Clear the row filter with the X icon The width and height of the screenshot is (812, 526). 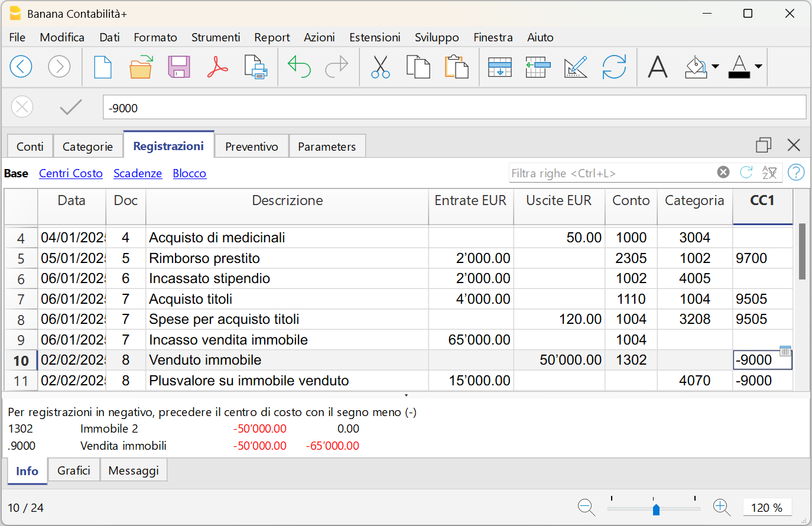pyautogui.click(x=723, y=172)
